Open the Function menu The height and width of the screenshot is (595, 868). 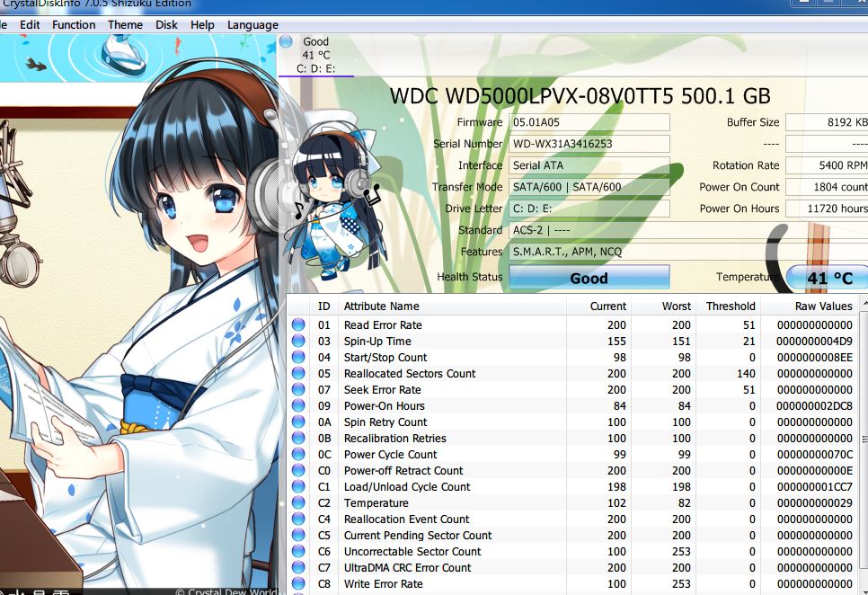pos(74,25)
